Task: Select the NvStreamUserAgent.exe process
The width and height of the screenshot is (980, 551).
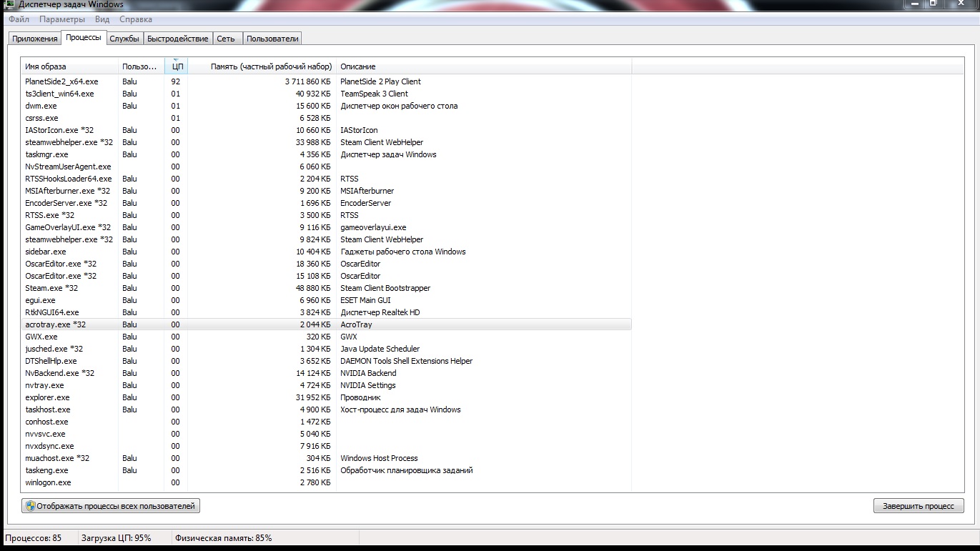Action: (x=327, y=167)
